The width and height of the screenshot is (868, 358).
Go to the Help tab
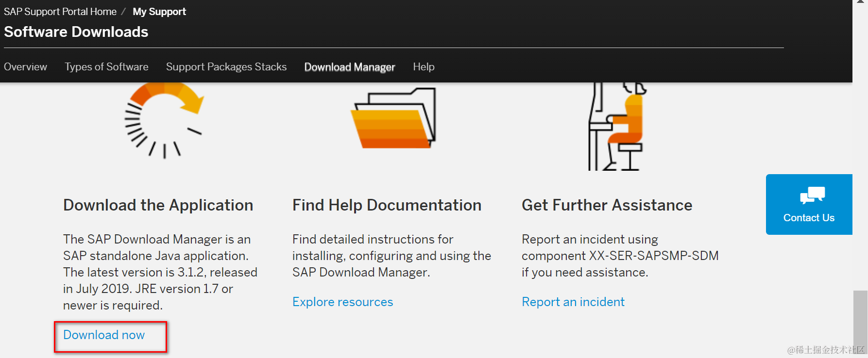pos(424,67)
